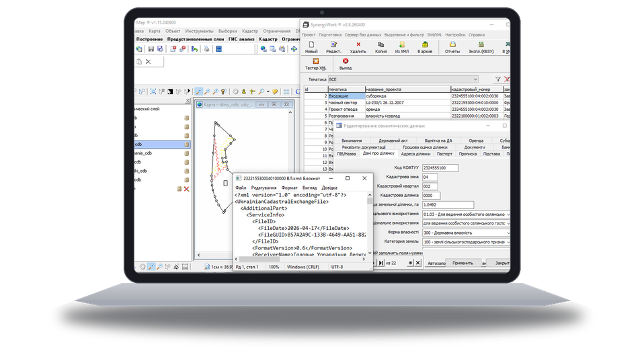The image size is (644, 361).
Task: Open Отчеты reports button
Action: tap(452, 47)
